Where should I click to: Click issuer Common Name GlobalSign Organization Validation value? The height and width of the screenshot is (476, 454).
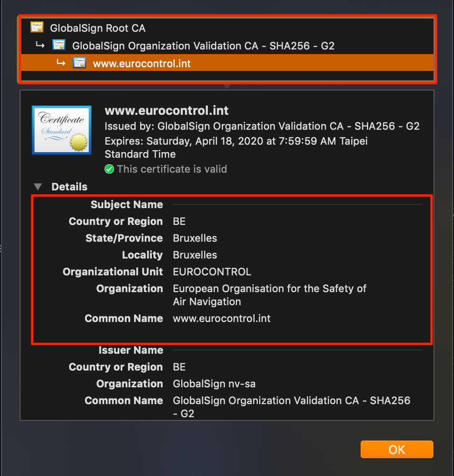[x=291, y=407]
